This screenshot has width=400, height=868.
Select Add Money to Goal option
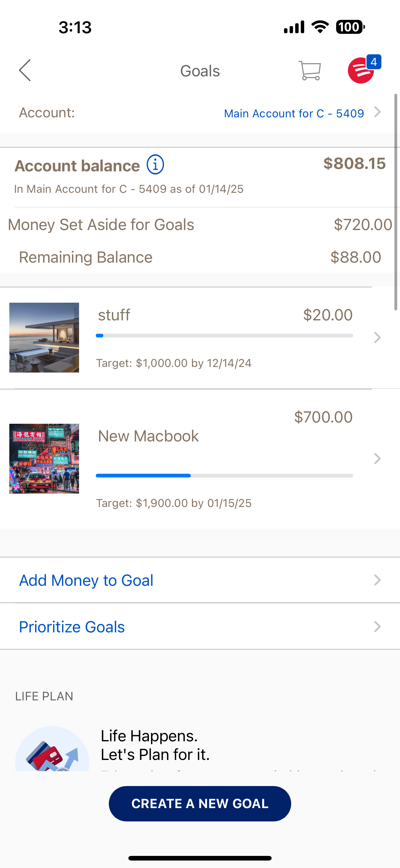[x=200, y=580]
